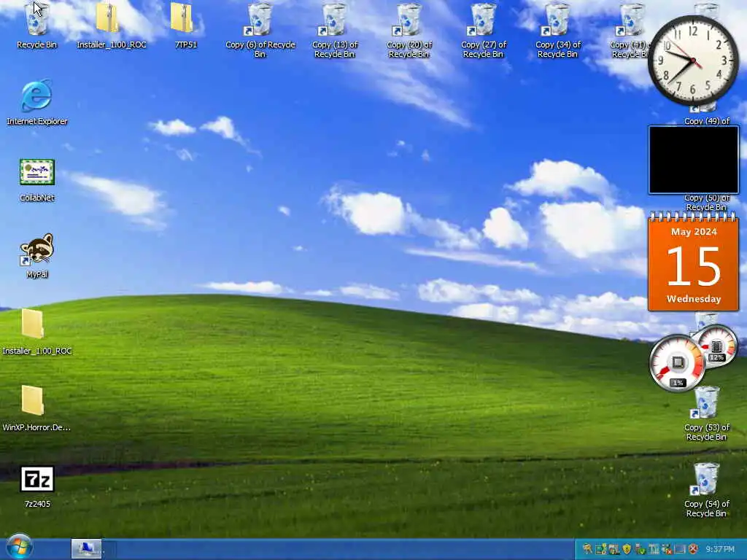Screen dimensions: 747x560
Task: Click the yellow security shield tray icon
Action: 627,549
